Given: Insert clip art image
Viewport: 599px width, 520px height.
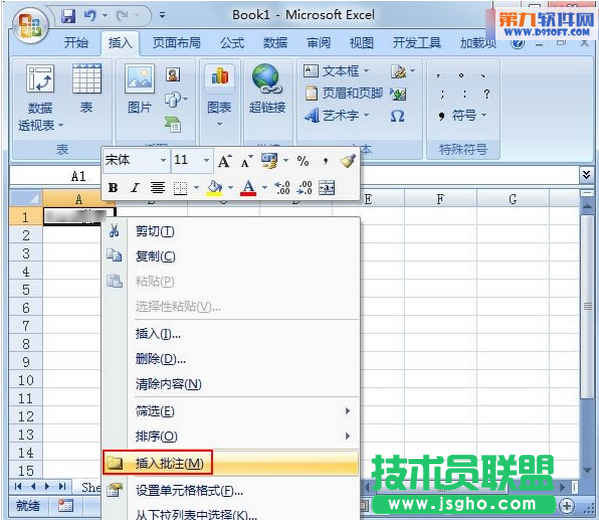Looking at the screenshot, I should tap(173, 75).
